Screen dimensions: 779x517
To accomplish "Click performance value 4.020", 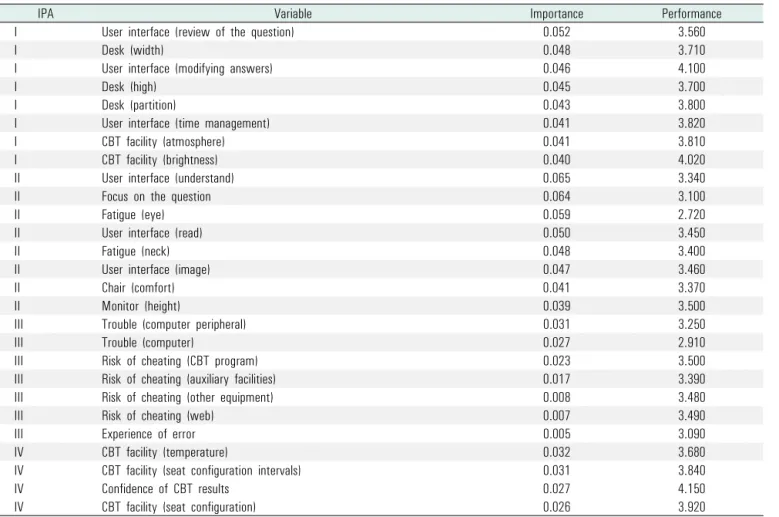I will 692,160.
